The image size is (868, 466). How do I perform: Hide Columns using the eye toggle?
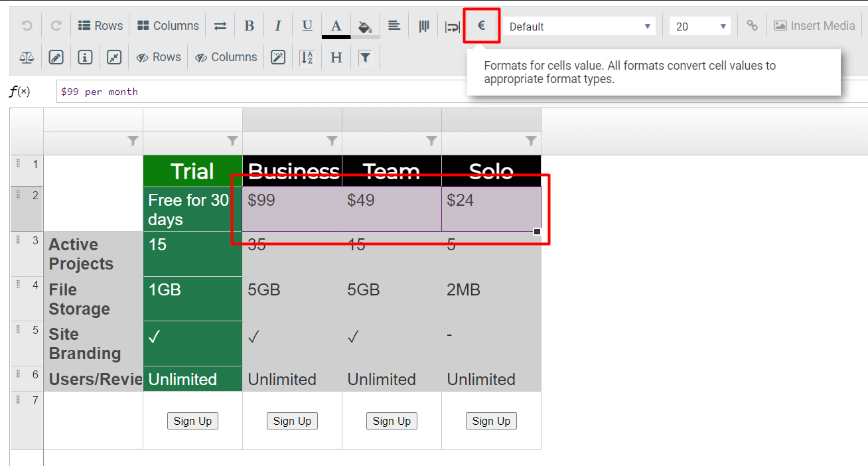click(226, 57)
